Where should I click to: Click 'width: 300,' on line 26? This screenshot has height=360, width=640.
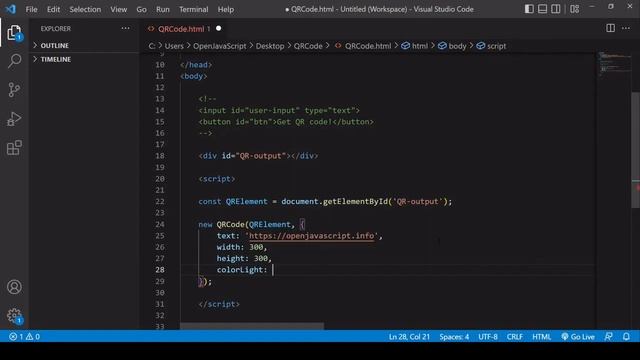(242, 247)
